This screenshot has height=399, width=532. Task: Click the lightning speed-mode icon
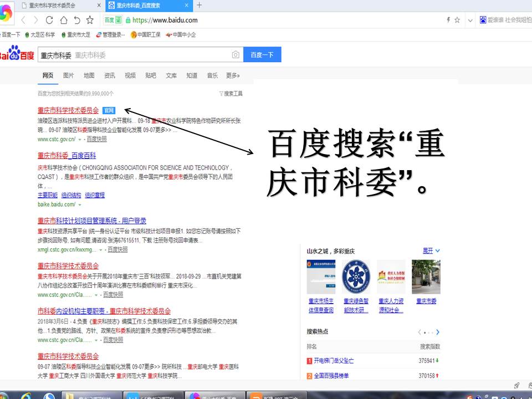click(448, 20)
